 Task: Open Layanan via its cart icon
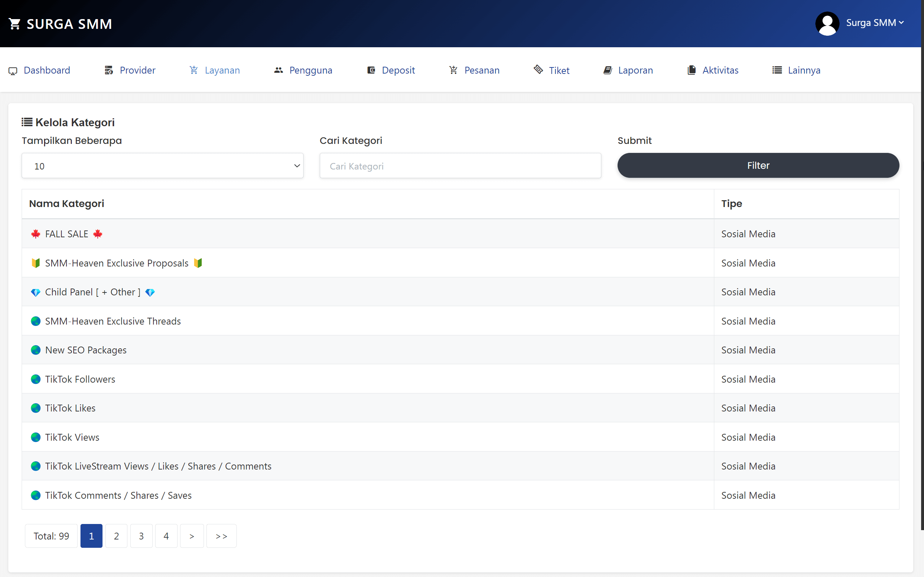tap(193, 70)
